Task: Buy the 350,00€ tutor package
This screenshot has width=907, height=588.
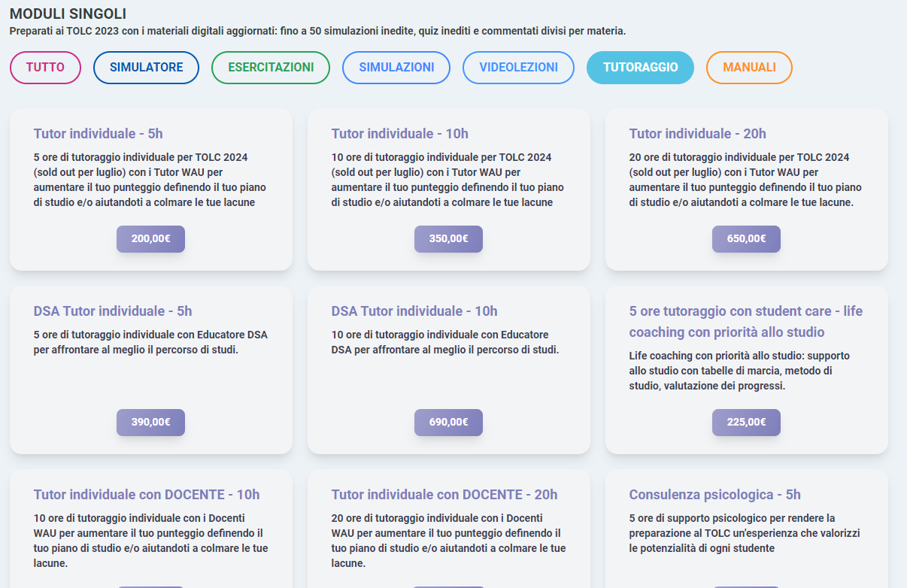Action: 448,239
